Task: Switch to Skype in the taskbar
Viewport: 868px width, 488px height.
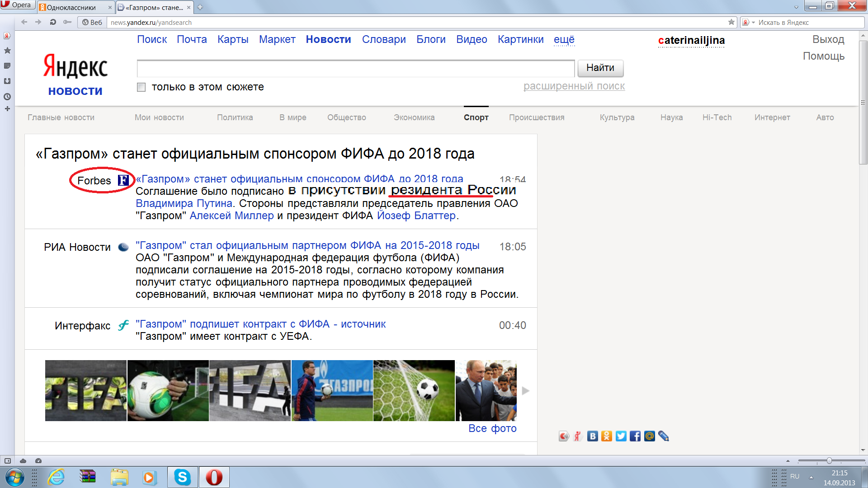Action: pyautogui.click(x=183, y=477)
